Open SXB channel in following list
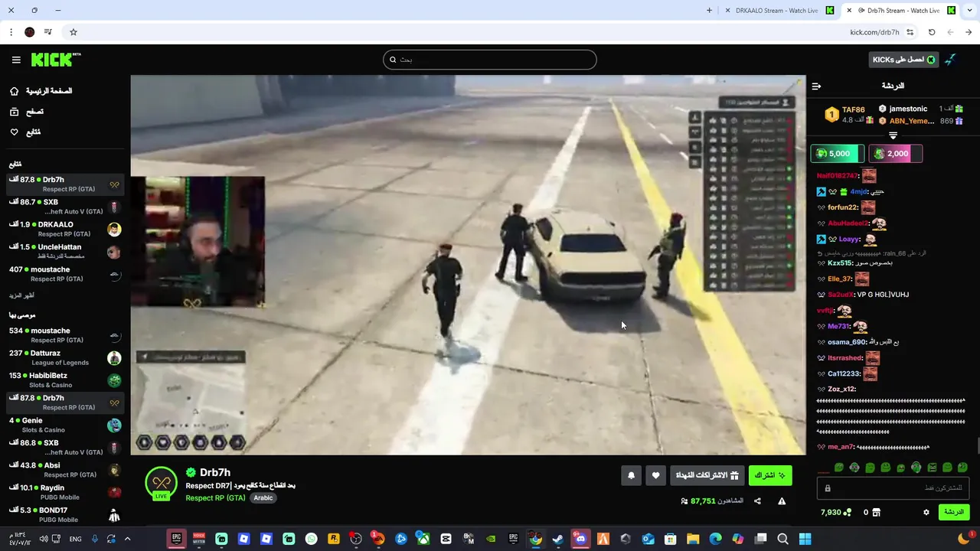The width and height of the screenshot is (980, 551). (65, 207)
